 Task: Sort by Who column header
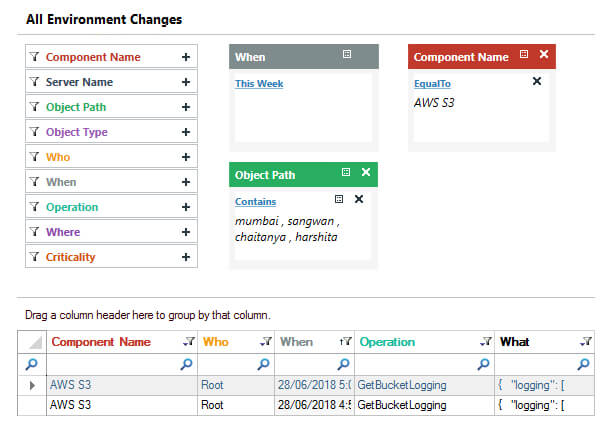point(215,342)
